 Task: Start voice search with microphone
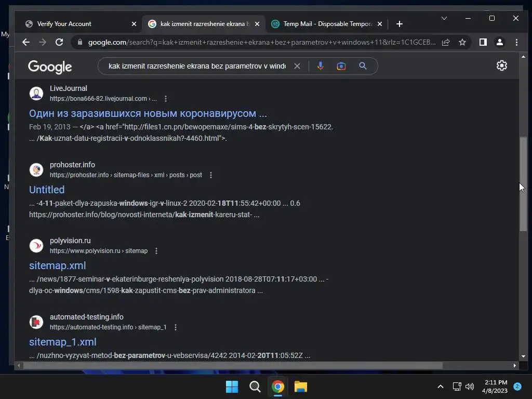tap(320, 66)
